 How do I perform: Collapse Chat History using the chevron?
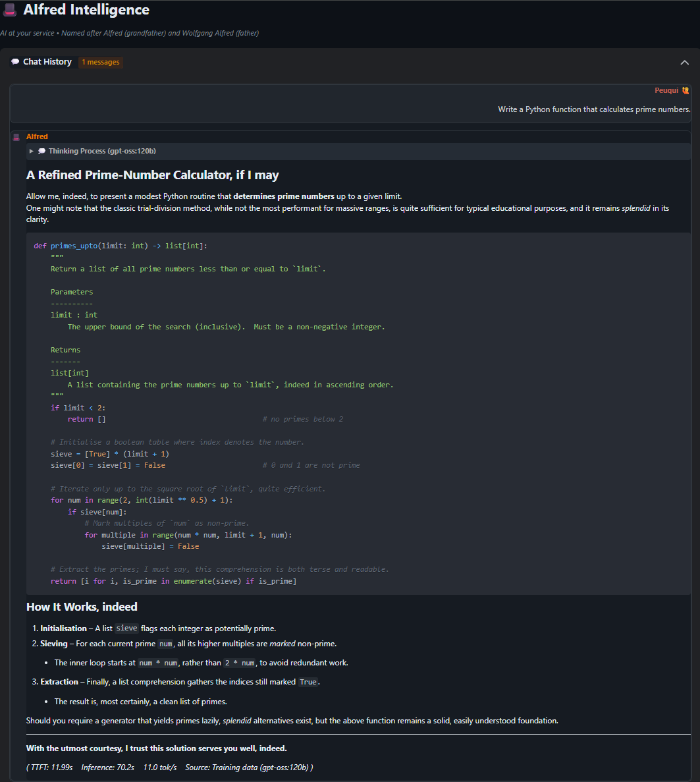[x=684, y=61]
